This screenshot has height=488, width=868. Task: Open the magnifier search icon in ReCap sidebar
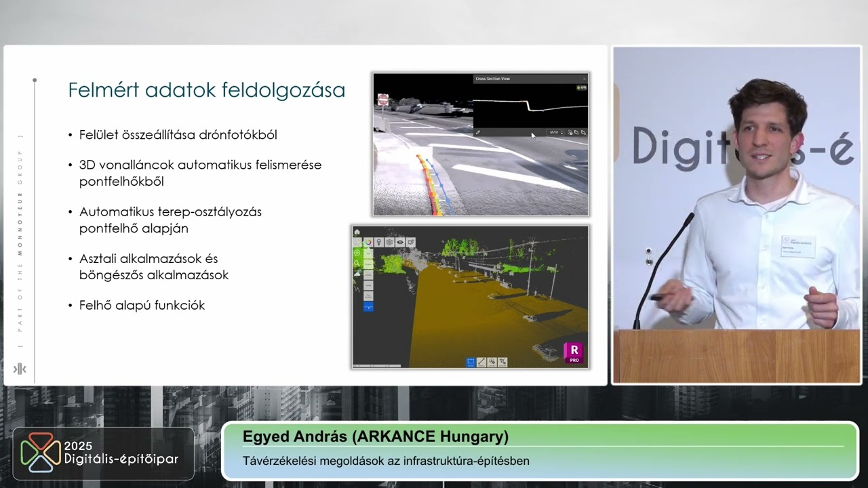pyautogui.click(x=357, y=263)
